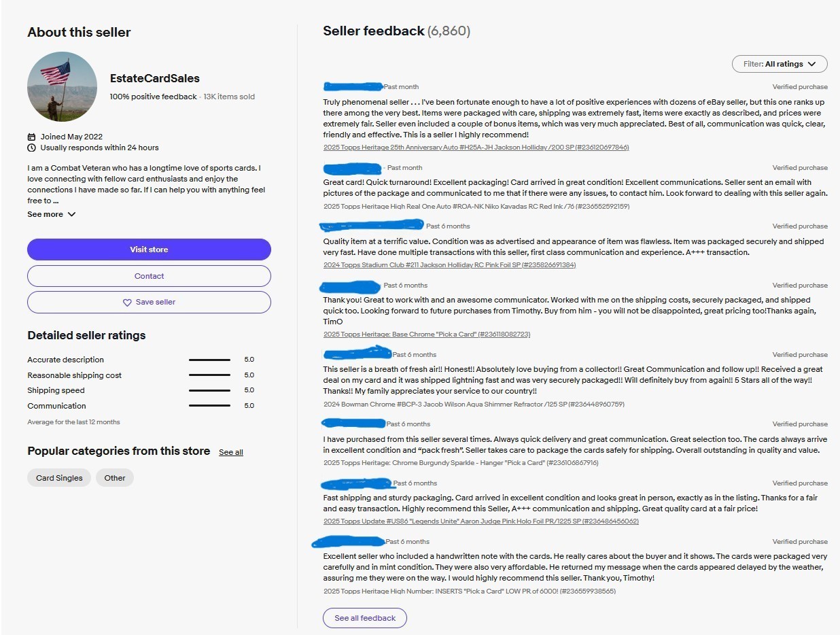Open the See all feedback button
The height and width of the screenshot is (635, 840).
(365, 618)
